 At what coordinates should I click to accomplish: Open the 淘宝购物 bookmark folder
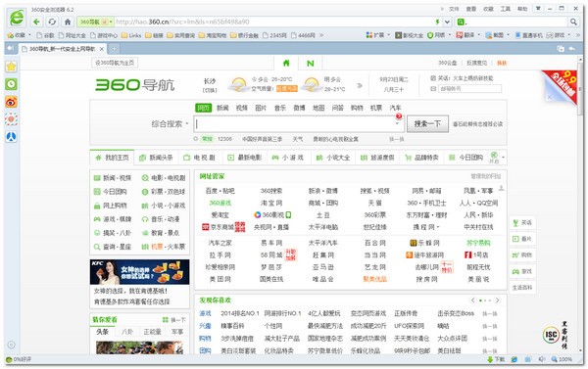213,35
